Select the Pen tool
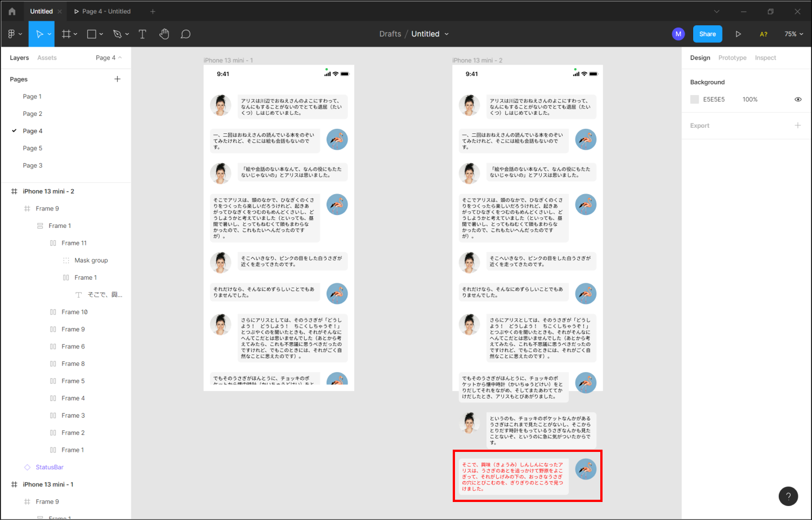Screen dimensions: 812x520 [117, 34]
